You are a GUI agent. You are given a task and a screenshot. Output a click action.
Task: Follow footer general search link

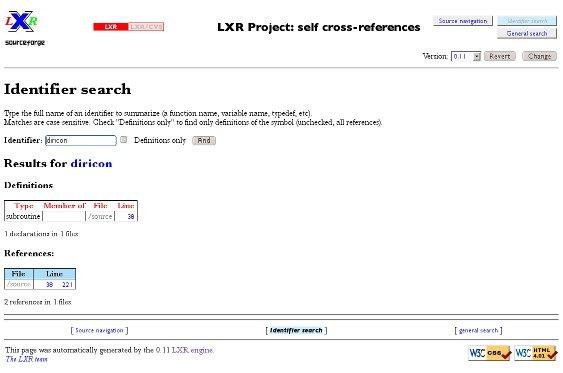tap(478, 330)
